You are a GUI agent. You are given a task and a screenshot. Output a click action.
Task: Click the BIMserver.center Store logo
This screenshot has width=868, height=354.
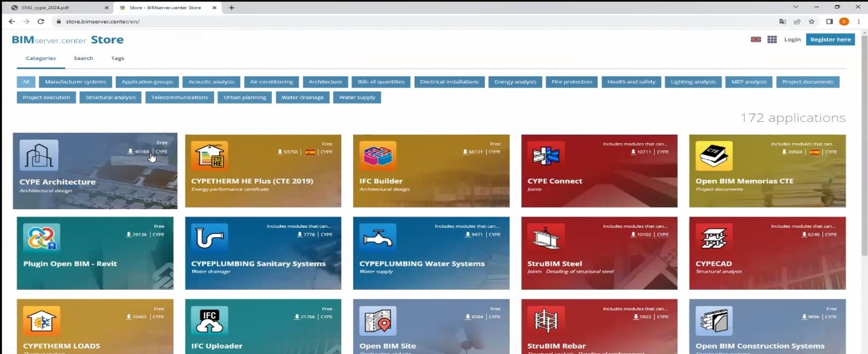pos(67,40)
